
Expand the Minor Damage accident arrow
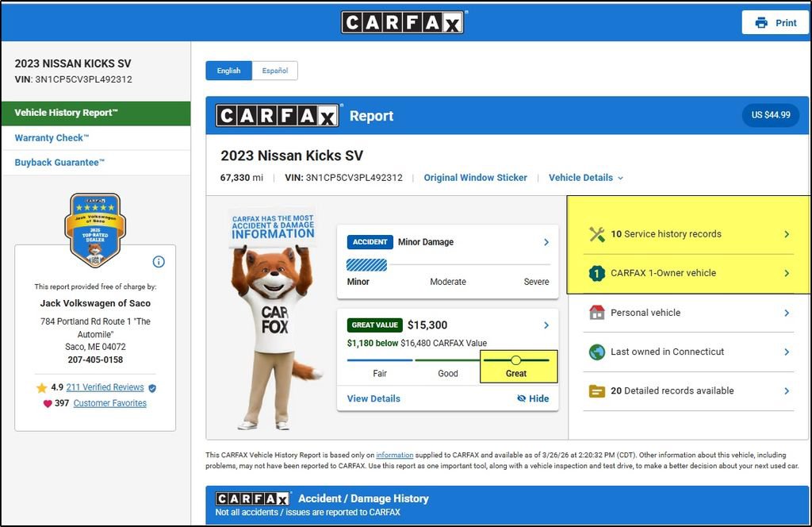[546, 242]
